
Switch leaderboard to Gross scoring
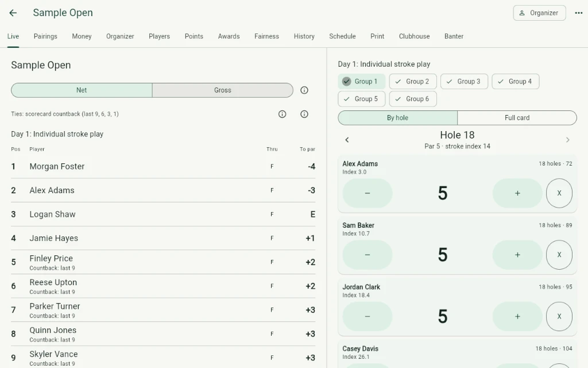223,90
